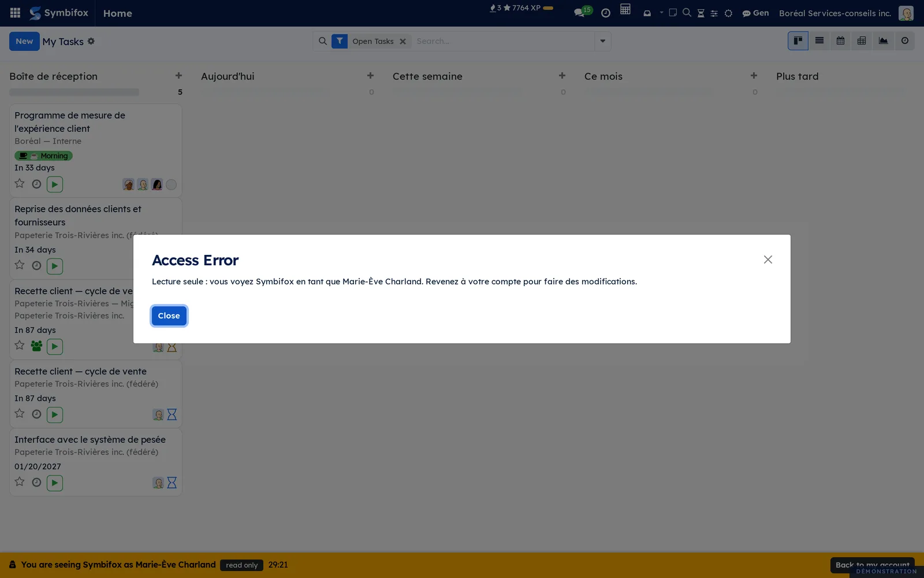The width and height of the screenshot is (924, 578).
Task: Click the Symbifox logo
Action: pyautogui.click(x=59, y=13)
